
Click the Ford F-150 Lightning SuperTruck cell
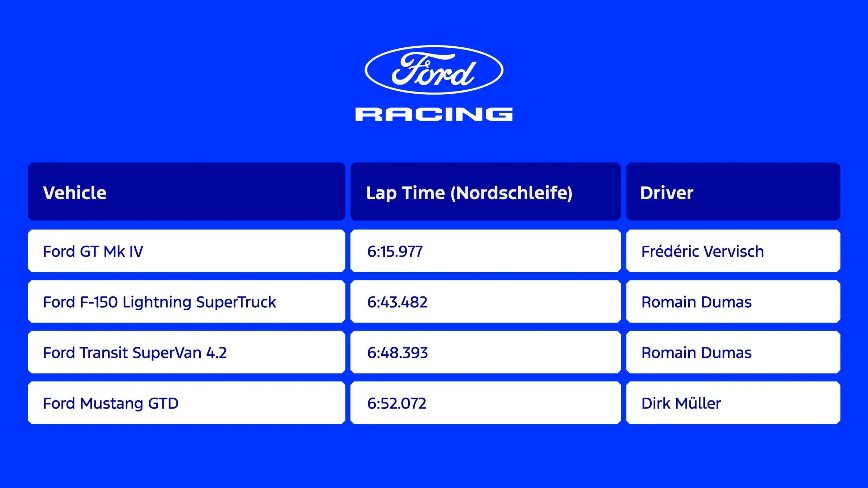coord(159,302)
